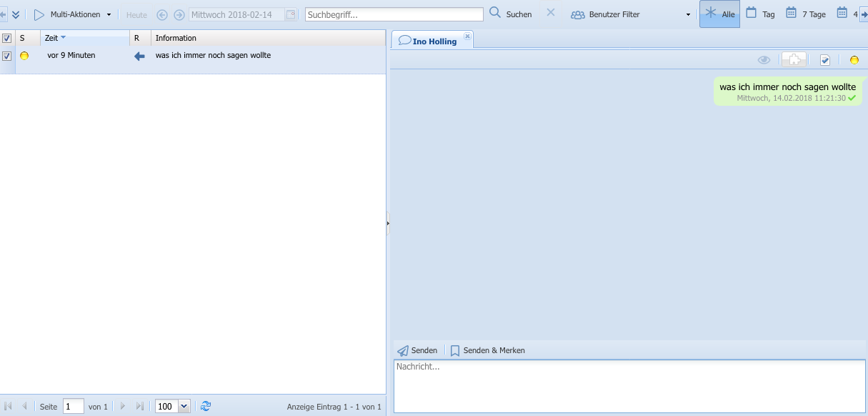Click the magnifier Suchen search icon
The width and height of the screenshot is (868, 416).
pyautogui.click(x=495, y=14)
